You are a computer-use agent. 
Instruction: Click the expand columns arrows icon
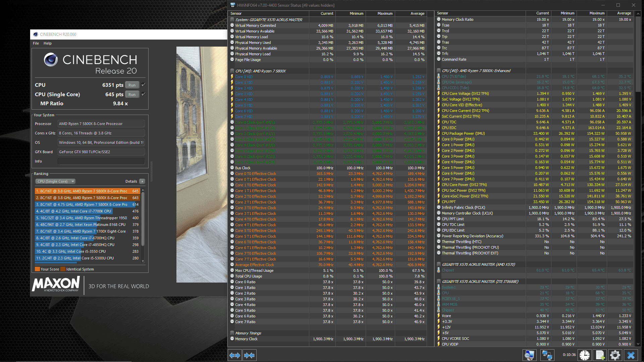click(235, 355)
